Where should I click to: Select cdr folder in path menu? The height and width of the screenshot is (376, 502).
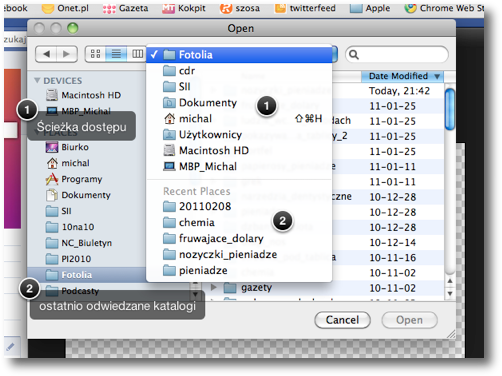tap(239, 71)
